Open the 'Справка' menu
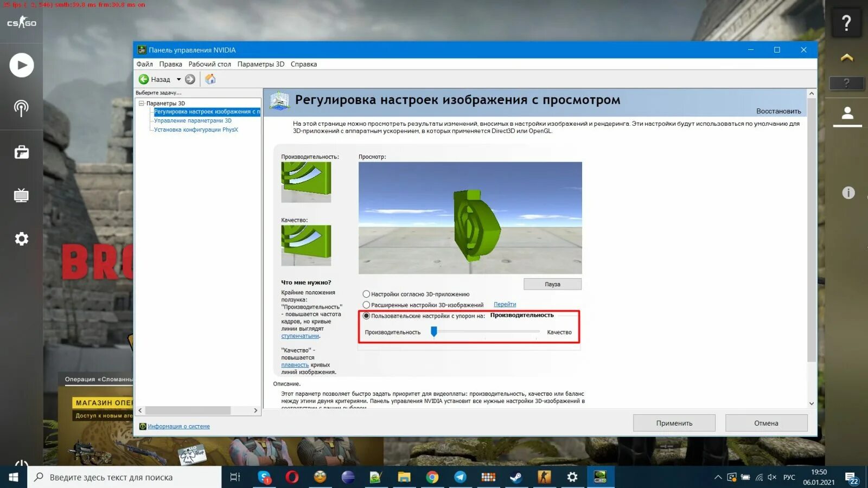This screenshot has height=488, width=868. pyautogui.click(x=304, y=64)
